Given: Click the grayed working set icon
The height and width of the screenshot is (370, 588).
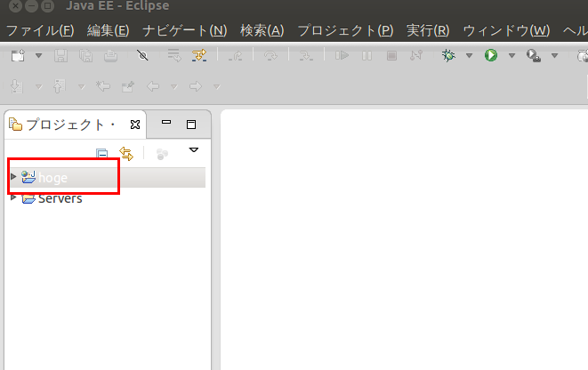Looking at the screenshot, I should 162,154.
